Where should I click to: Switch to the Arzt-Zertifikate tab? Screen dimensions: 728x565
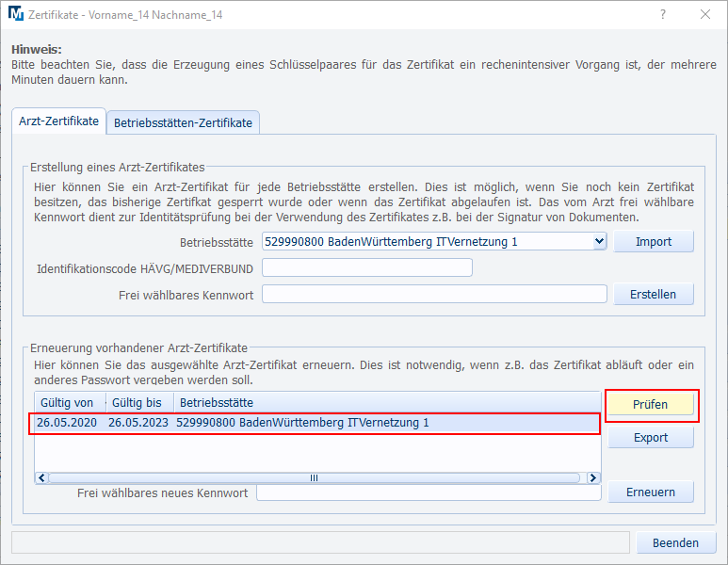58,121
